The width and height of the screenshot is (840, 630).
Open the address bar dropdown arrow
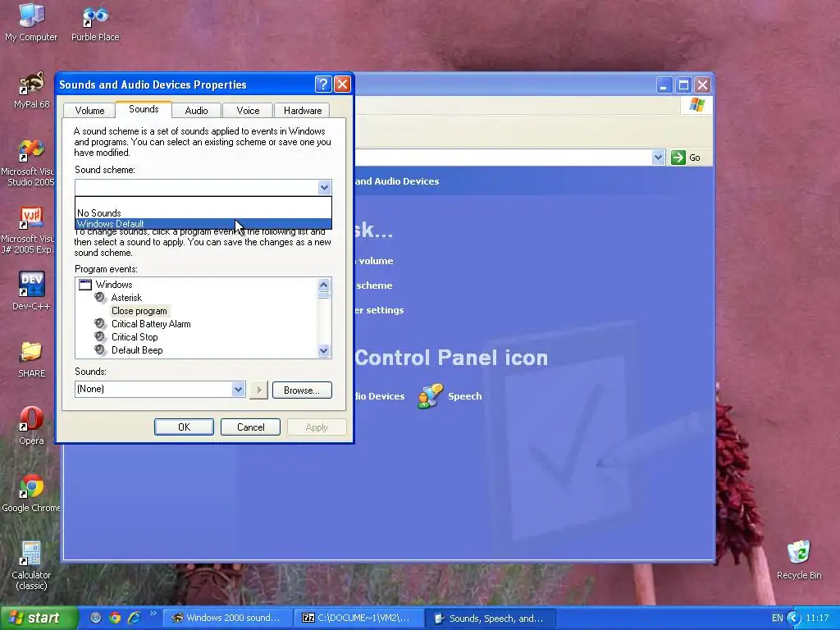click(x=658, y=157)
